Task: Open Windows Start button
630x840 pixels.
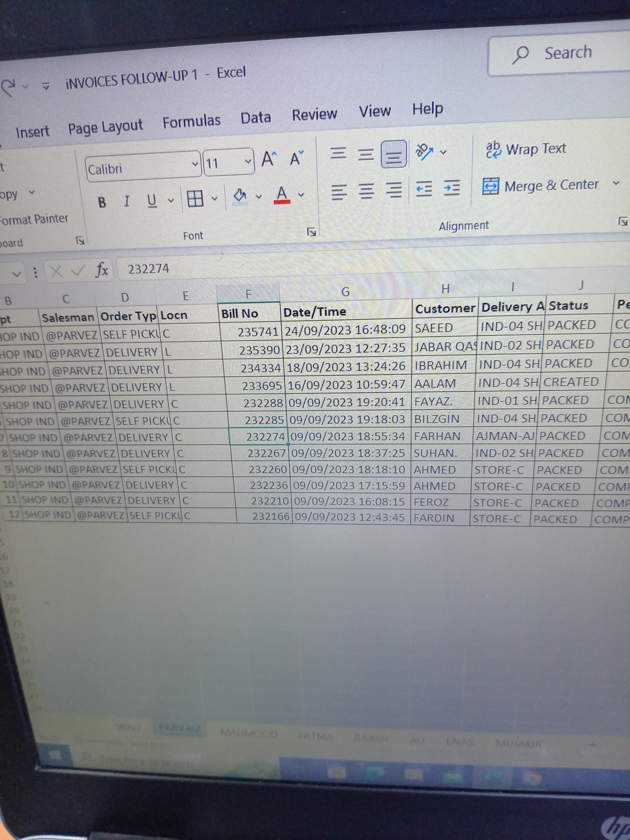Action: [x=55, y=754]
